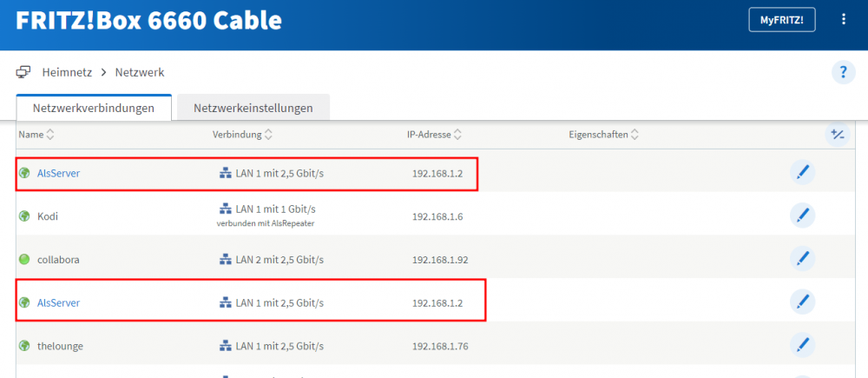The width and height of the screenshot is (868, 378).
Task: Click the green status dot beside collabora
Action: click(24, 260)
